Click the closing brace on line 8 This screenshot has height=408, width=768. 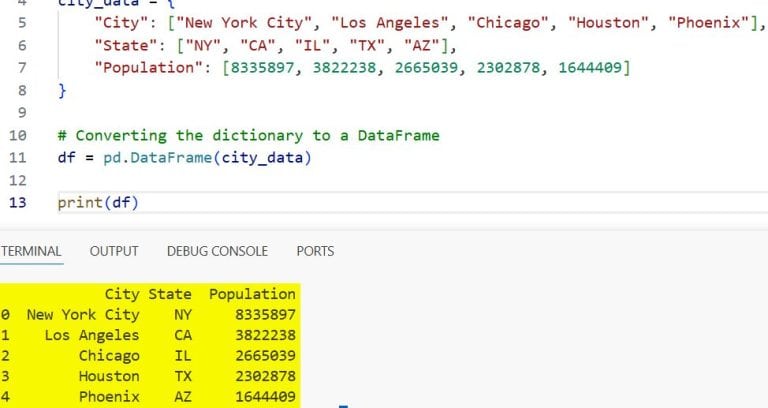[62, 91]
